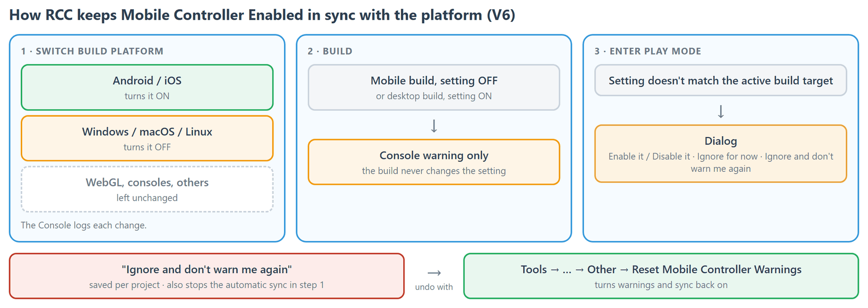Click the 'left unchanged' caption
868x308 pixels.
pos(147,198)
